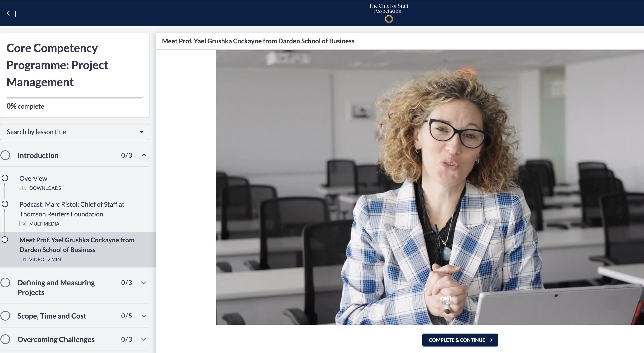The height and width of the screenshot is (353, 644).
Task: Click the DOWNLOADS label under Overview
Action: [45, 188]
